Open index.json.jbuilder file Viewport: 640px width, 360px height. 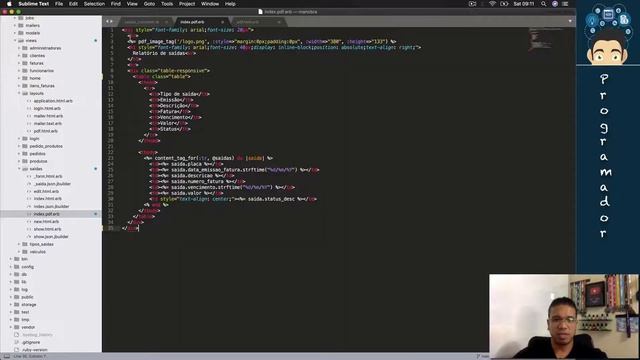click(x=51, y=207)
